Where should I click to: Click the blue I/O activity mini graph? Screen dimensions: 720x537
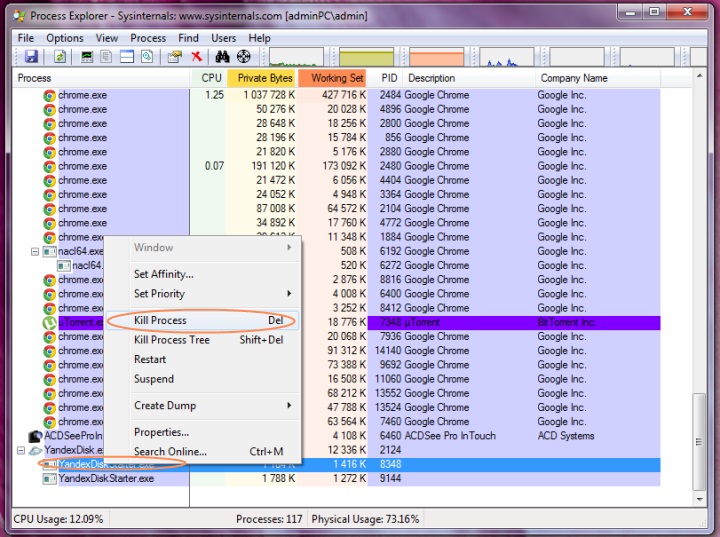(x=506, y=57)
